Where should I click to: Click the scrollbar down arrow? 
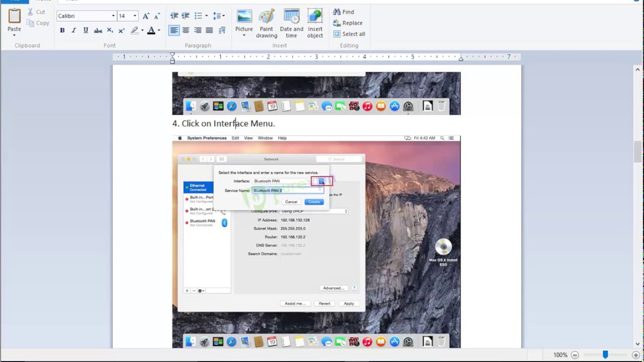click(x=637, y=344)
